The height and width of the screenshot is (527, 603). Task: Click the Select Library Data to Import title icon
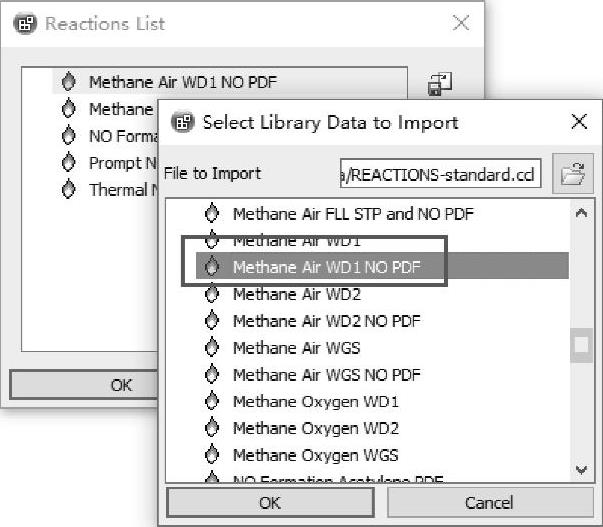point(182,122)
